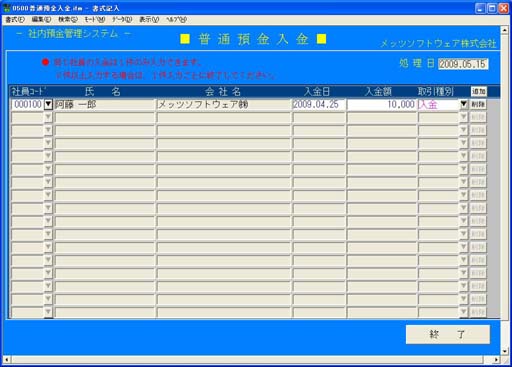
Task: Expand the employee code dropdown for 000100
Action: pos(48,104)
